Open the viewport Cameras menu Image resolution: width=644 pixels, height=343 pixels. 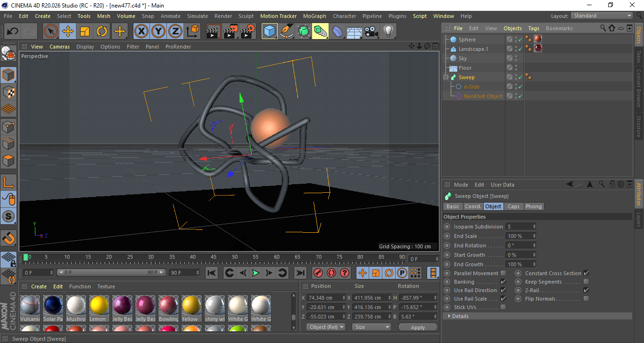(x=59, y=47)
